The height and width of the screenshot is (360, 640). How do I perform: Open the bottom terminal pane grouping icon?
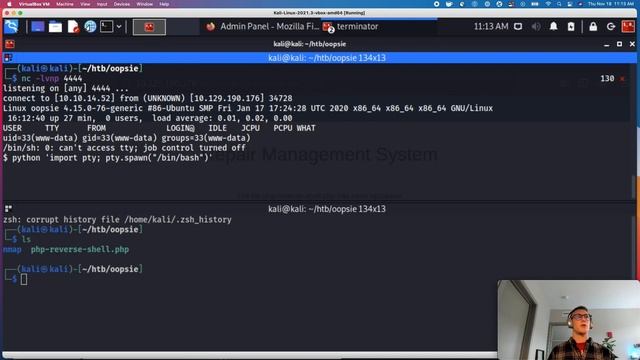[8, 209]
